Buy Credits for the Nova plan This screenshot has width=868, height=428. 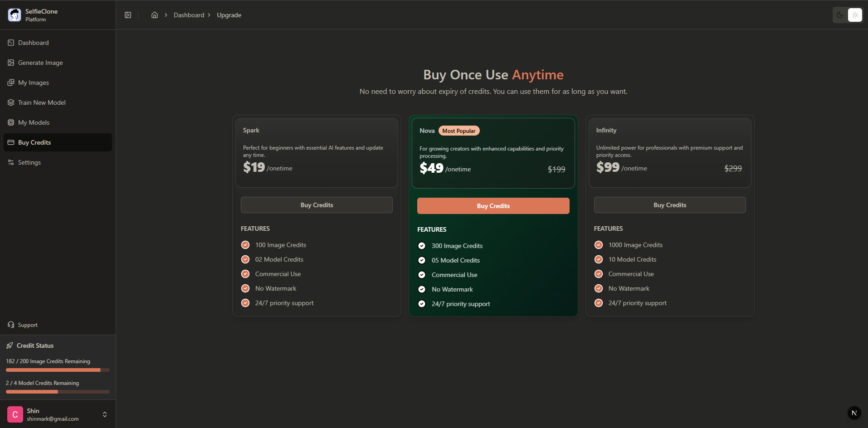point(493,205)
